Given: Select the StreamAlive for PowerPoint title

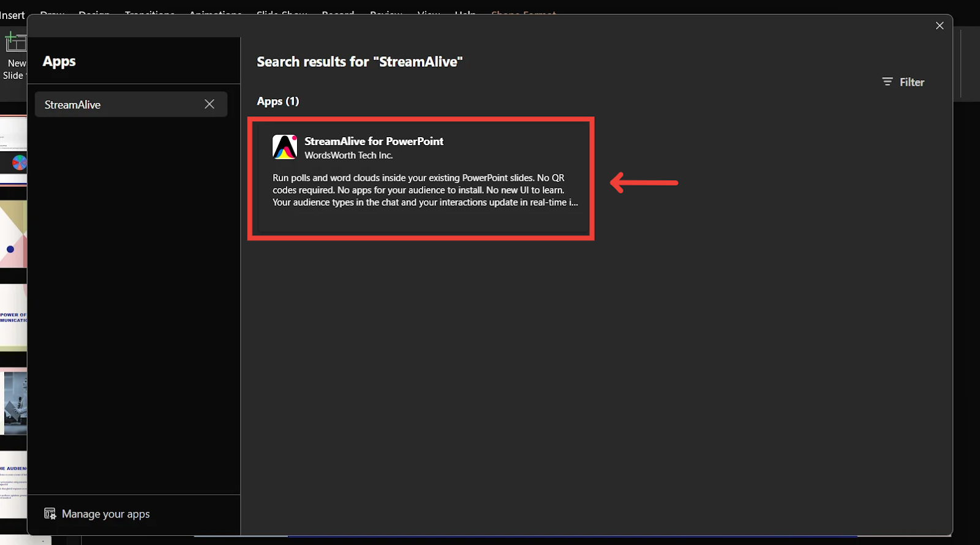Looking at the screenshot, I should coord(374,141).
